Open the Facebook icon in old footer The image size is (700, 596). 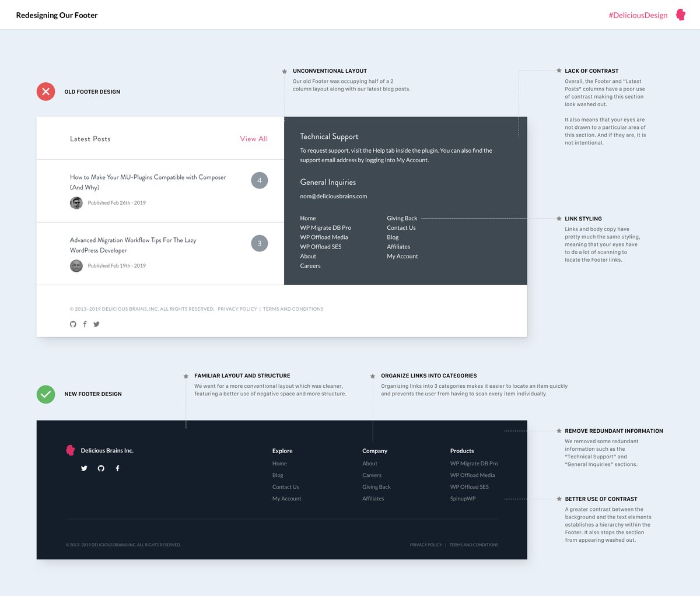click(85, 324)
